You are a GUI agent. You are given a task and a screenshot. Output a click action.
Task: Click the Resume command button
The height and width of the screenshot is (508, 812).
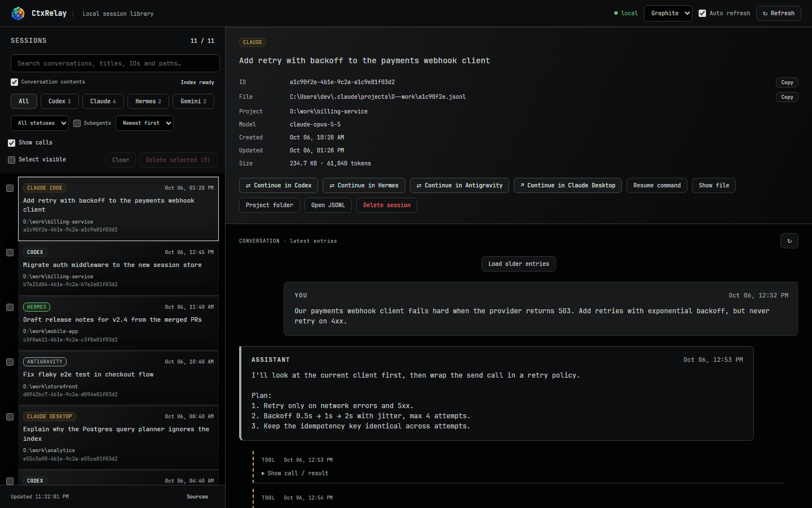pyautogui.click(x=657, y=186)
